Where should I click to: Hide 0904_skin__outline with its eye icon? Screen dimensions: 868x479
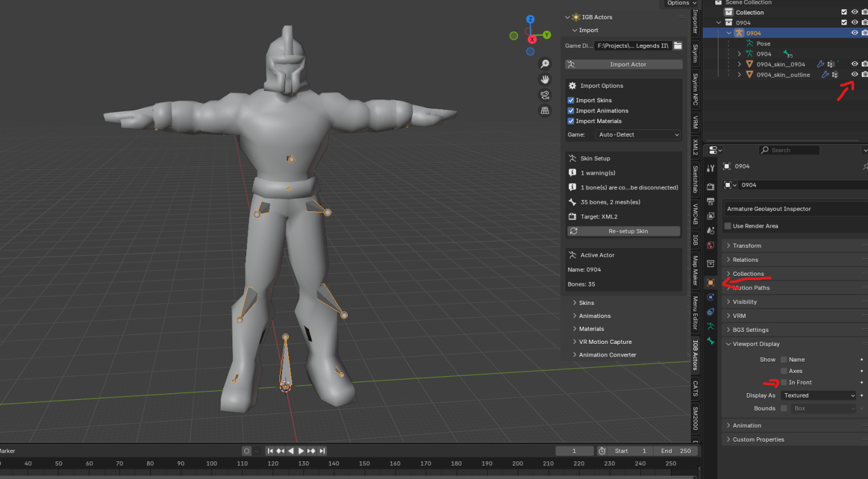click(x=855, y=74)
